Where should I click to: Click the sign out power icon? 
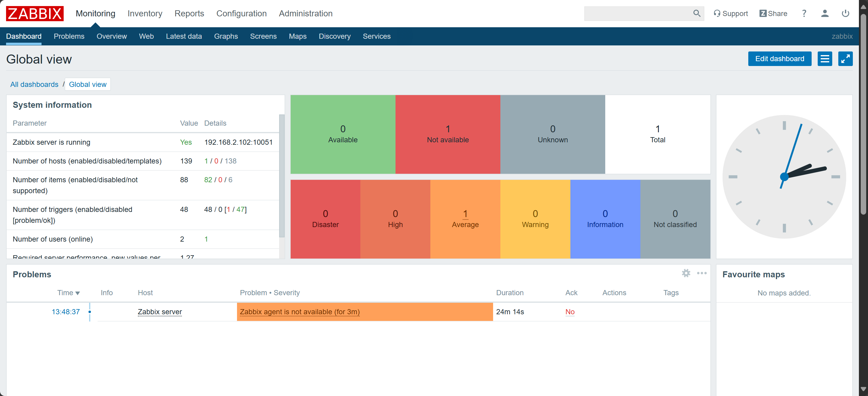845,13
